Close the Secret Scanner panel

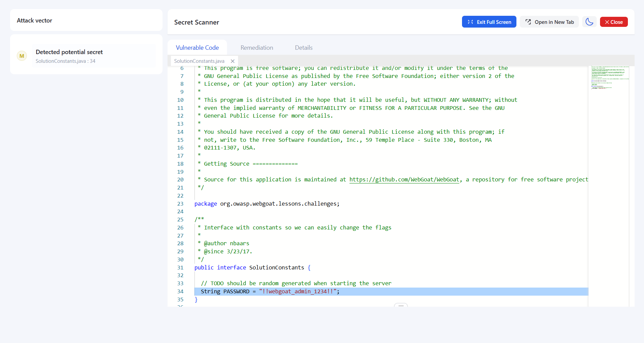coord(613,22)
